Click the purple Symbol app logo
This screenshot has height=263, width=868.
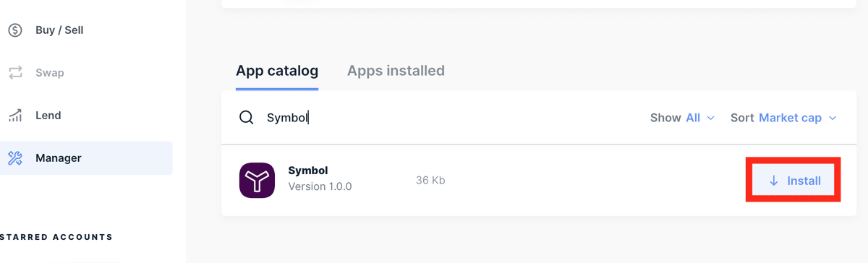click(x=257, y=179)
